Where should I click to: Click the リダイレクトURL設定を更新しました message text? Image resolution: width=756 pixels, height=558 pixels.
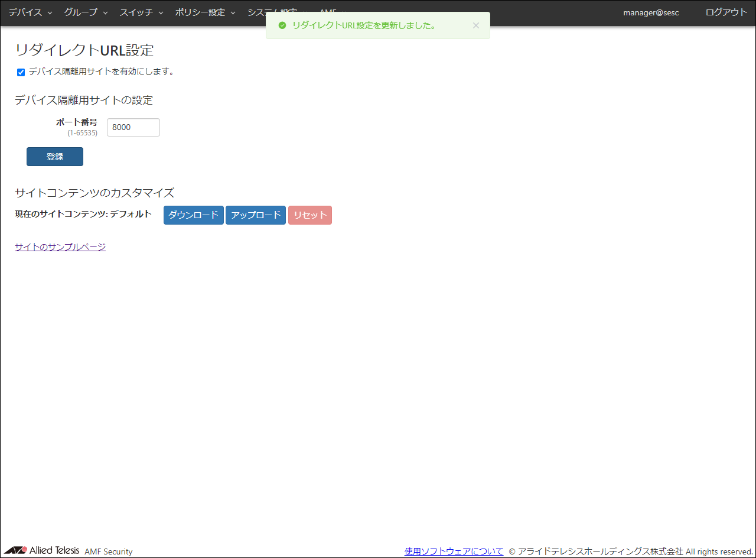pos(364,25)
